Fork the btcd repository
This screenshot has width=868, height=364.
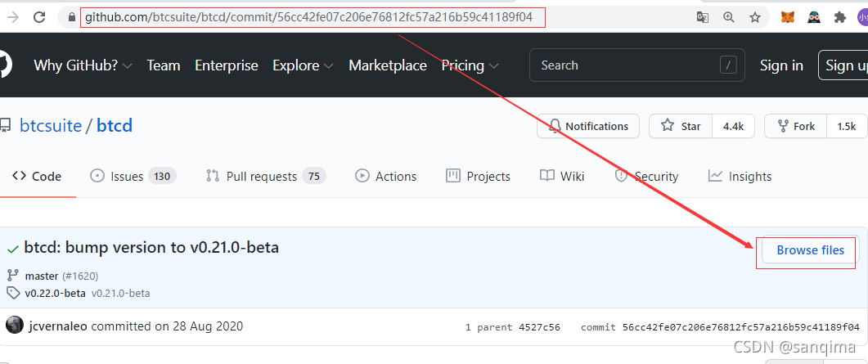pos(795,126)
